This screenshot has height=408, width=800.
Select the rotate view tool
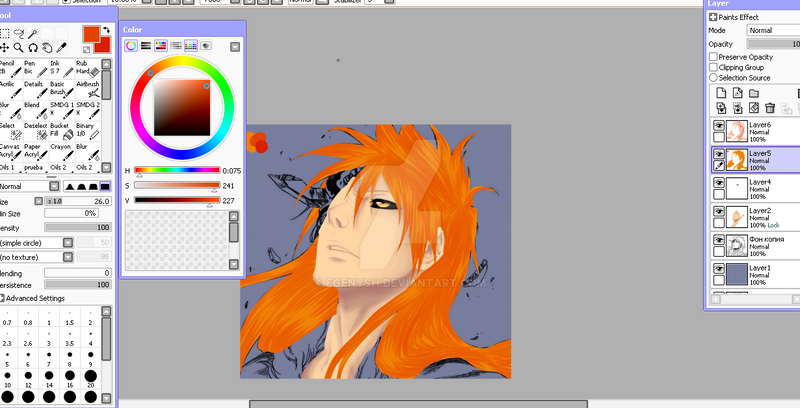tap(33, 48)
